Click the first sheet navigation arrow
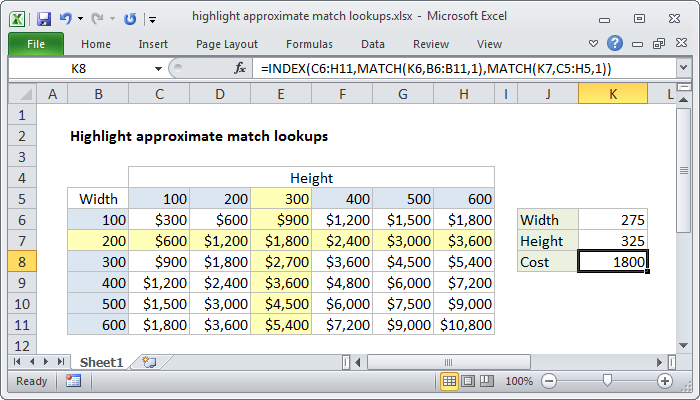Screen dimensions: 700x400 [x=17, y=362]
